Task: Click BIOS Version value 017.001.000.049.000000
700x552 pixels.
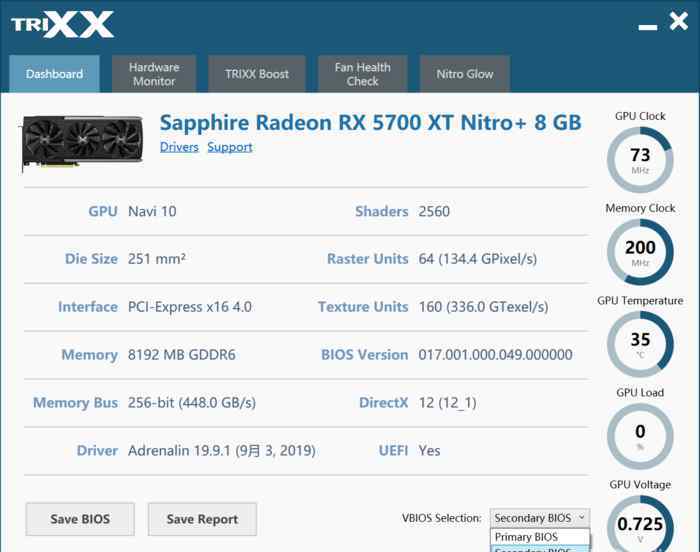Action: pyautogui.click(x=496, y=355)
